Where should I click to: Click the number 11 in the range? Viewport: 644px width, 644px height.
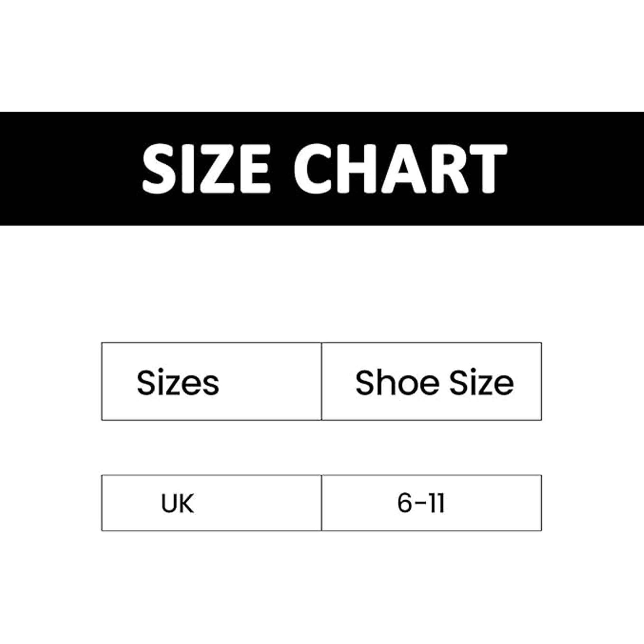pyautogui.click(x=436, y=504)
